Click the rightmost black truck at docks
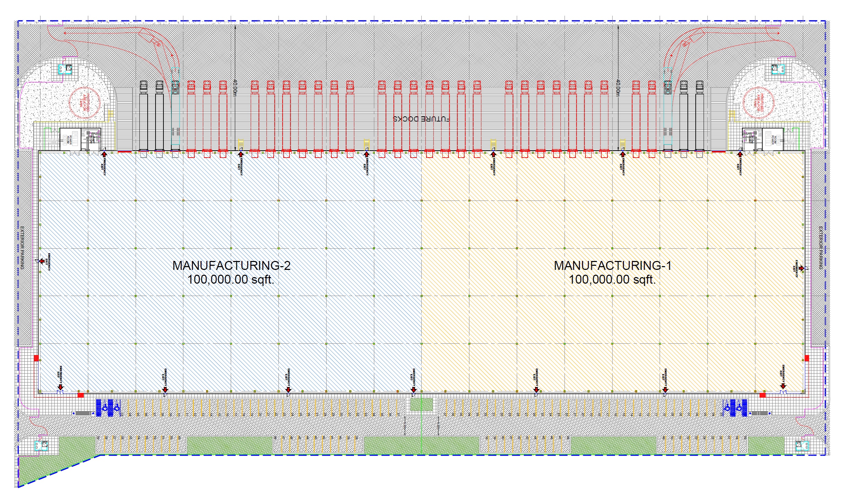Screen dimensions: 868x490 (x=699, y=117)
